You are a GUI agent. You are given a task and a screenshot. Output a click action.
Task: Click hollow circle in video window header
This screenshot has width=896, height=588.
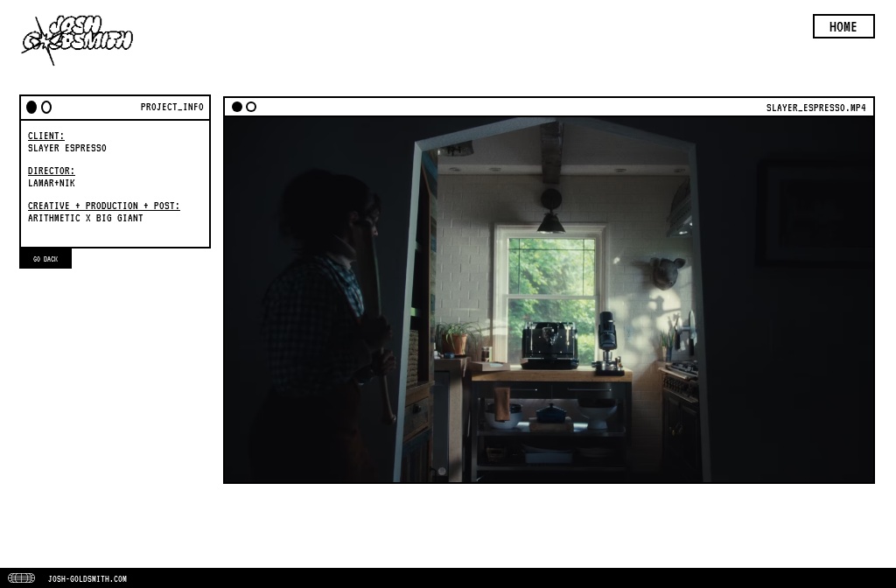point(251,107)
